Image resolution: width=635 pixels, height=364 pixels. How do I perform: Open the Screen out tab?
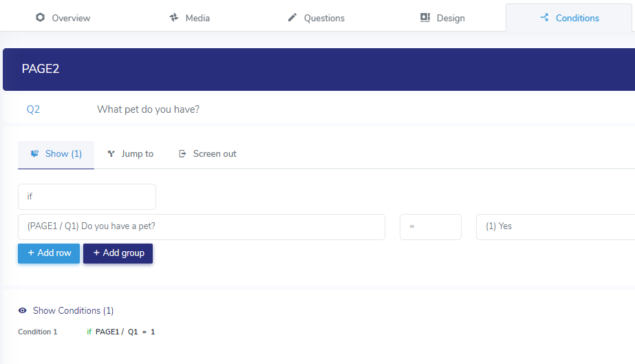click(207, 154)
